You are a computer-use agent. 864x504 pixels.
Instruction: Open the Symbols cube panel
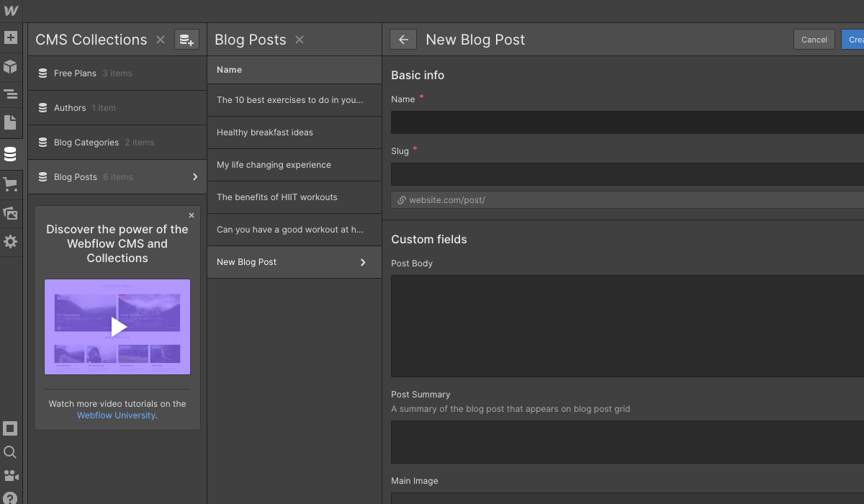tap(10, 67)
